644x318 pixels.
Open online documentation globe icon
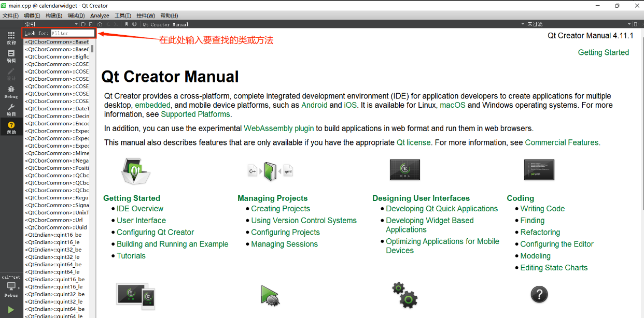point(135,24)
